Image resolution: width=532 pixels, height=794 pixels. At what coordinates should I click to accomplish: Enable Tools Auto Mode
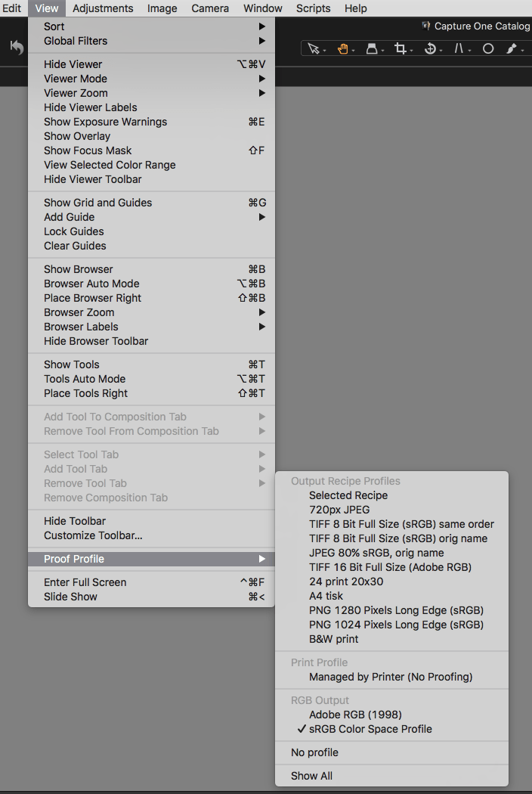tap(152, 379)
